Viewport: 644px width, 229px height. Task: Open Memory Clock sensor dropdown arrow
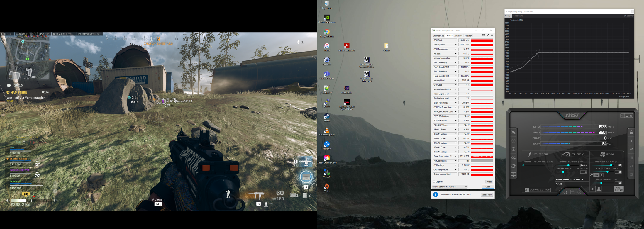456,45
